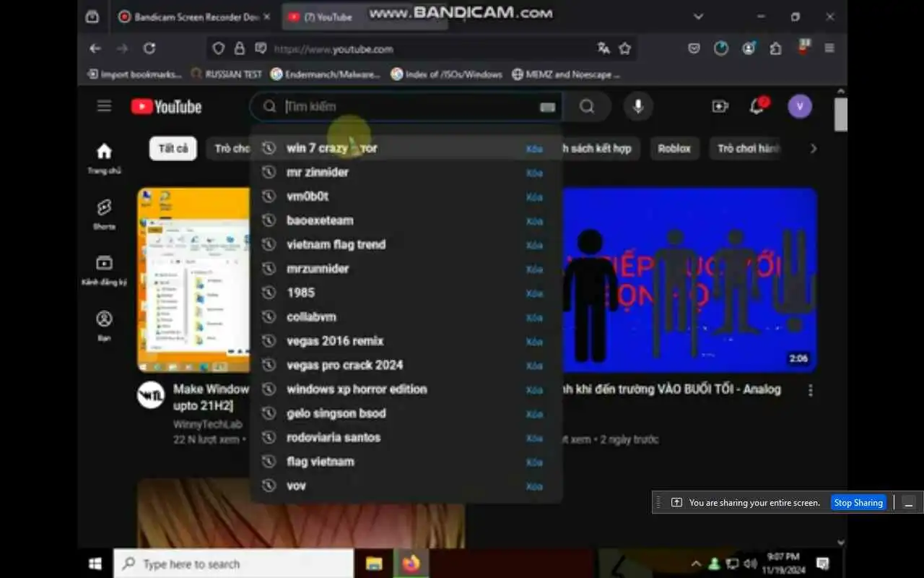
Task: Switch to the Bandicam Screen Recorder tab
Action: point(194,17)
